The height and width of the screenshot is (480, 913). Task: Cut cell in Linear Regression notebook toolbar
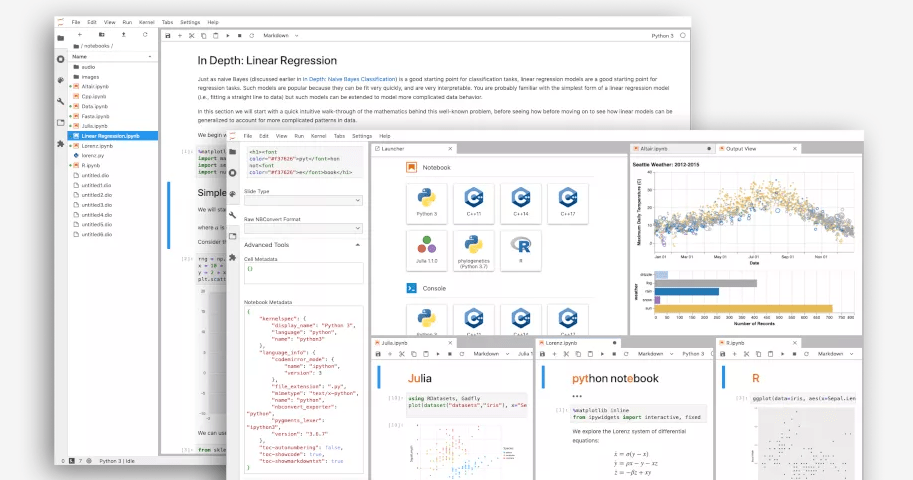tap(192, 36)
